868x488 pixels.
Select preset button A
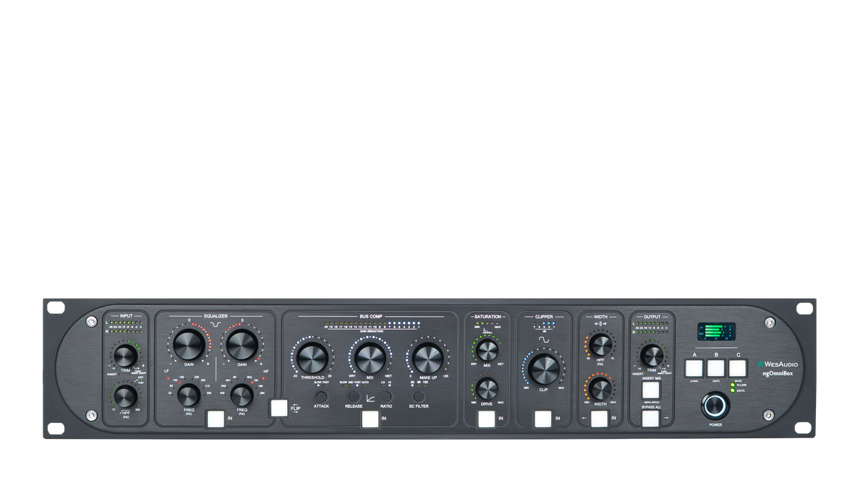pos(694,368)
